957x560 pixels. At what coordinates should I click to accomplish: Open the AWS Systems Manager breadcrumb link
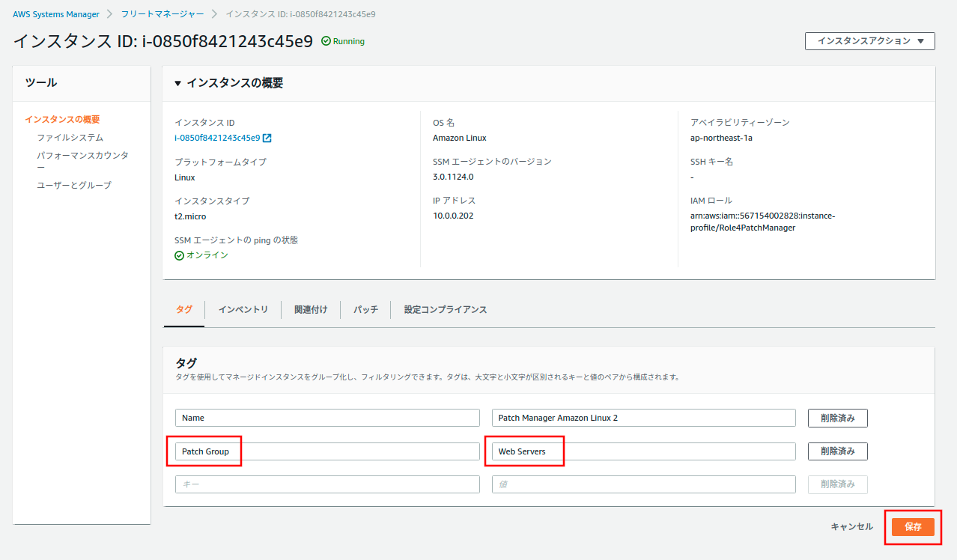[x=56, y=14]
